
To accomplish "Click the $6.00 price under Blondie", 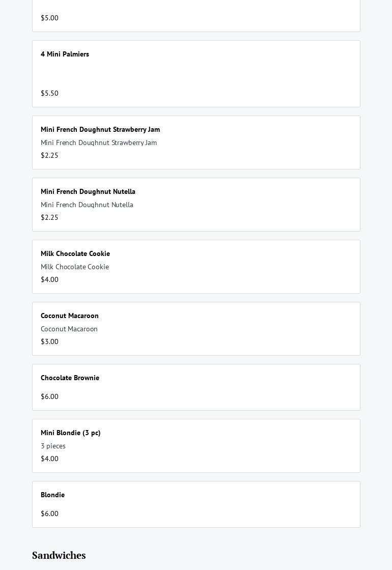I will pos(49,514).
